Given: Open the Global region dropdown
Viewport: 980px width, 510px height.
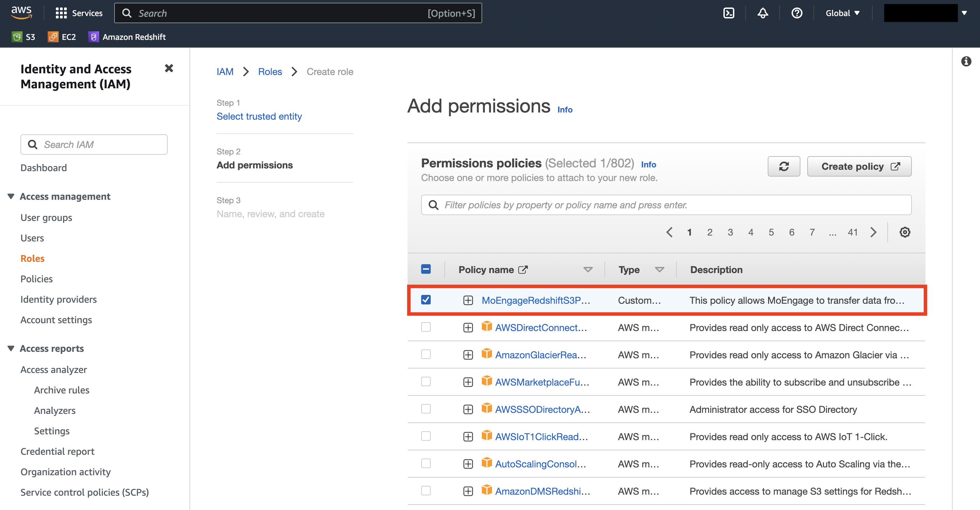Looking at the screenshot, I should point(842,13).
